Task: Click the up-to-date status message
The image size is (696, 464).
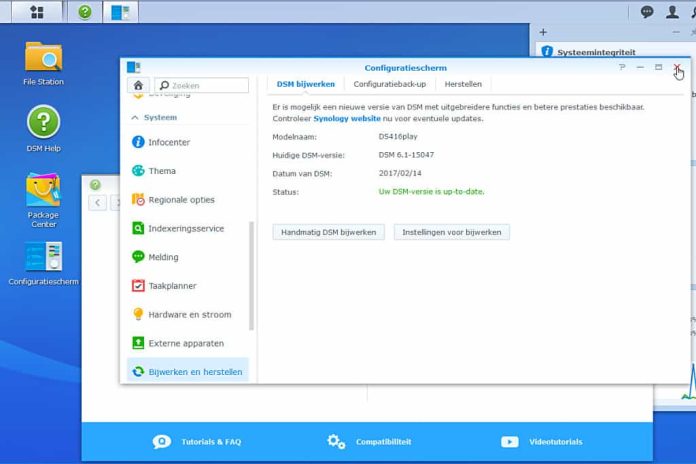Action: (x=431, y=191)
